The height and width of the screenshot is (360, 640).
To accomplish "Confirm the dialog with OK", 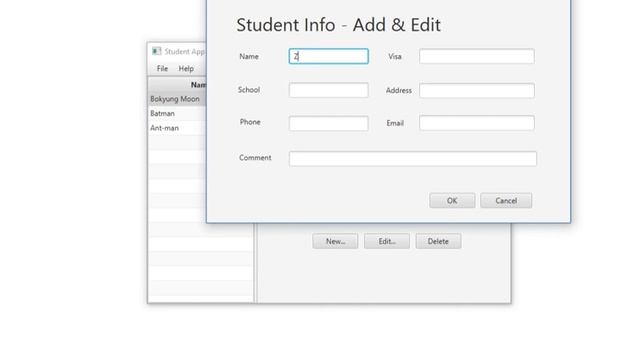I will [452, 200].
